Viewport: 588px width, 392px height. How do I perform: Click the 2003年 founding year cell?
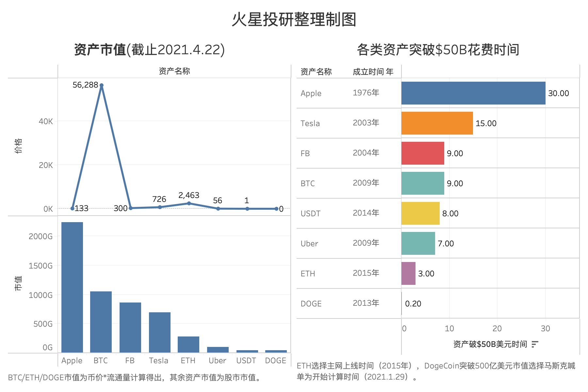tap(366, 123)
